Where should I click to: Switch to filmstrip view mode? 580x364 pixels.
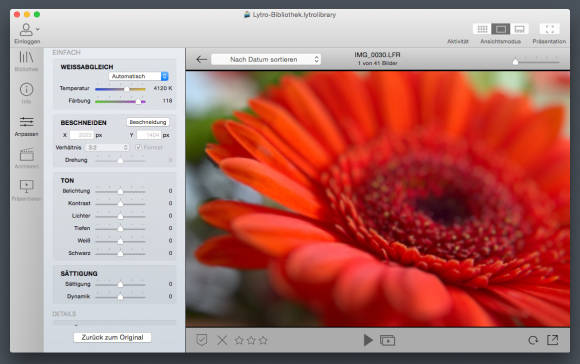point(519,29)
